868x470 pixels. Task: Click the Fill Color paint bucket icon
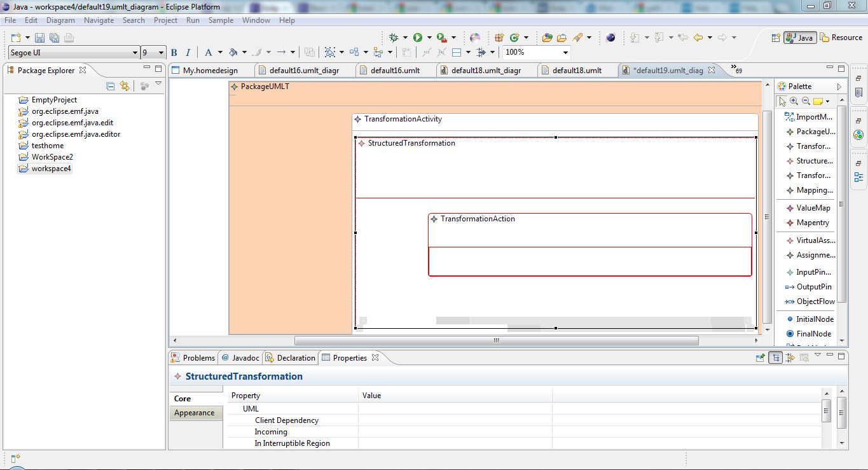(x=233, y=52)
